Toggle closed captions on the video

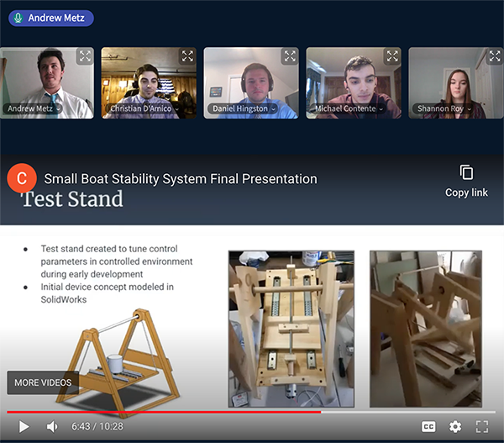click(x=428, y=426)
